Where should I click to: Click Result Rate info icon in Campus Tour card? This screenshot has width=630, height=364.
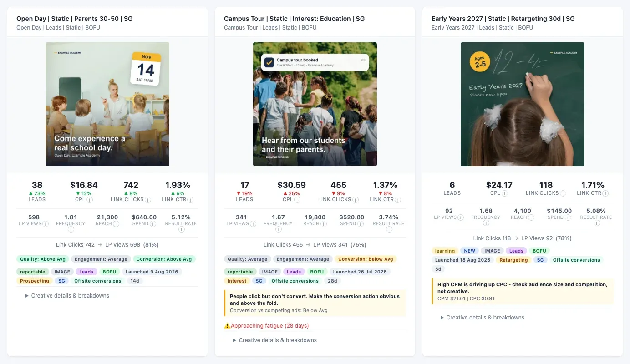[x=389, y=230]
